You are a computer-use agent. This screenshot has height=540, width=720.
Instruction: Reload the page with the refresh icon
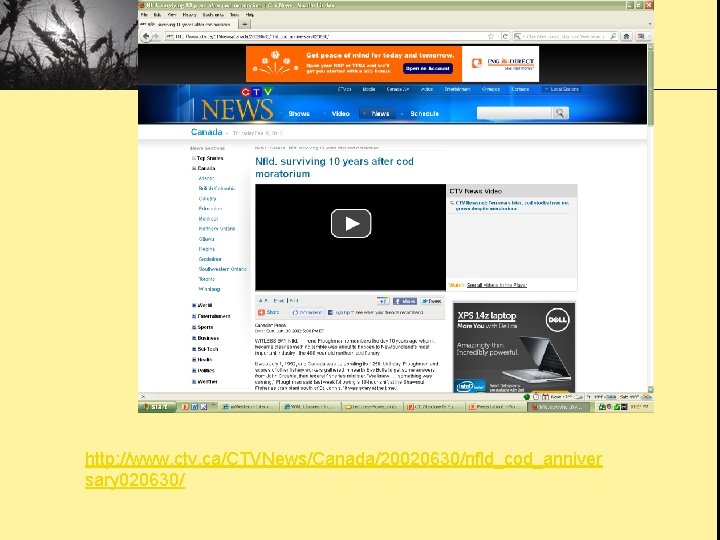click(505, 36)
